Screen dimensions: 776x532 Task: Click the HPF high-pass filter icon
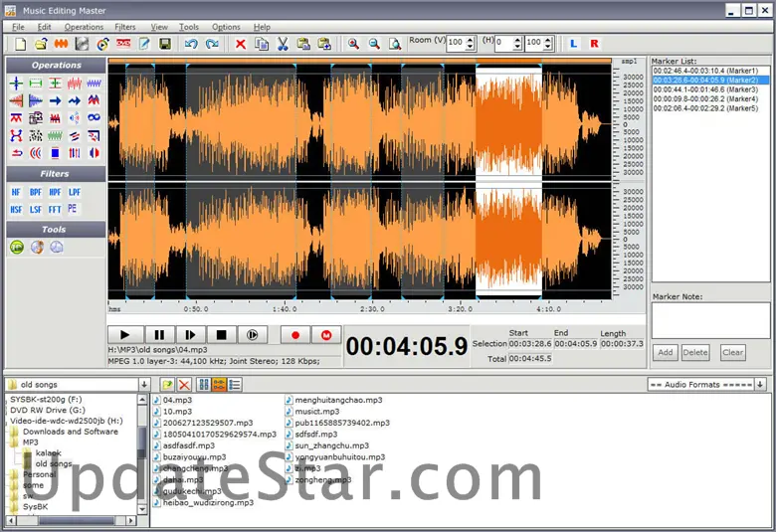pos(55,192)
